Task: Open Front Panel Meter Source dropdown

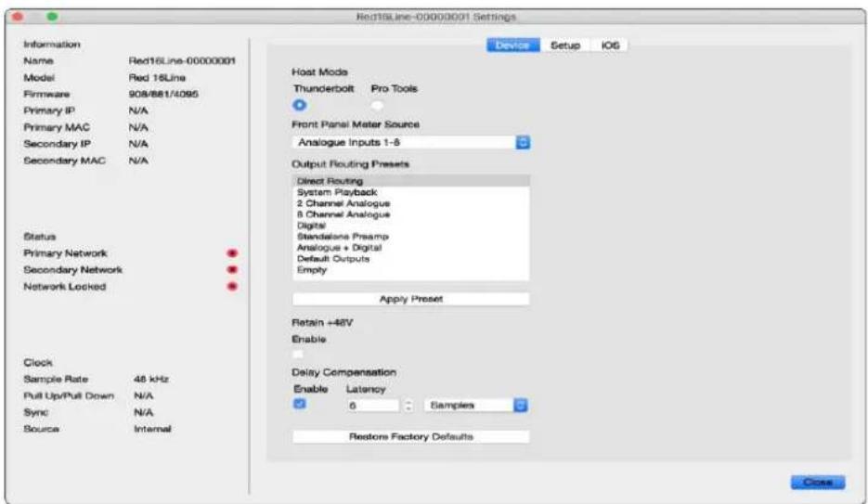Action: 410,143
